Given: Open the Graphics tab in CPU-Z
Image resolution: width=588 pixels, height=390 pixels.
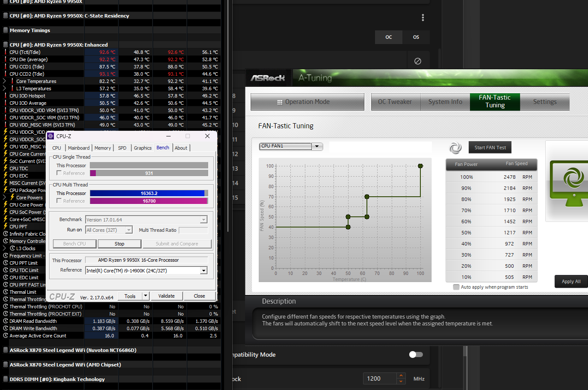Looking at the screenshot, I should pyautogui.click(x=143, y=148).
